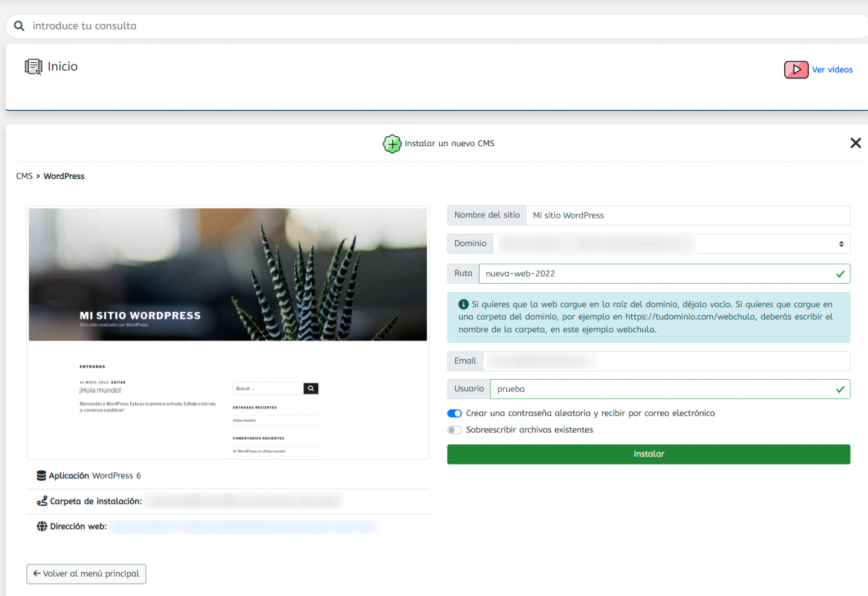Click the 'Ruta' label
The height and width of the screenshot is (596, 868).
(x=463, y=274)
